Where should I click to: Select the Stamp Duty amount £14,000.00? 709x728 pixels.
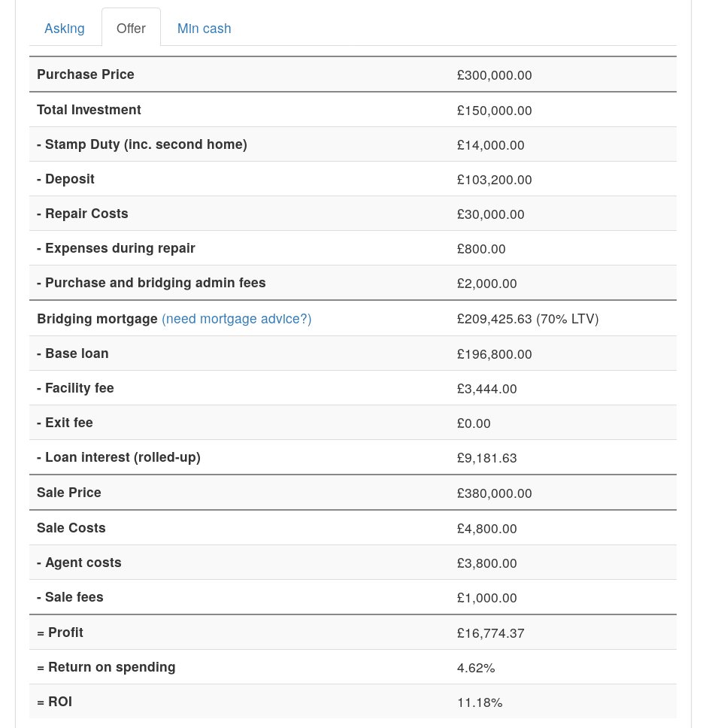point(490,145)
